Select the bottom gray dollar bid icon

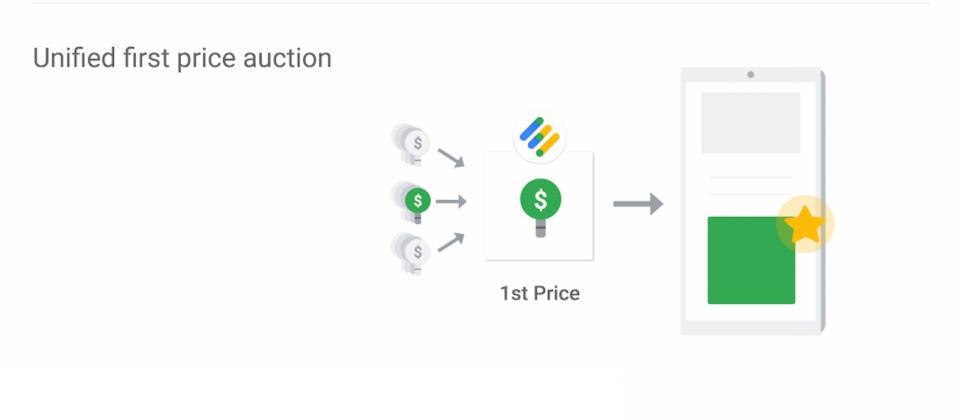pyautogui.click(x=411, y=253)
